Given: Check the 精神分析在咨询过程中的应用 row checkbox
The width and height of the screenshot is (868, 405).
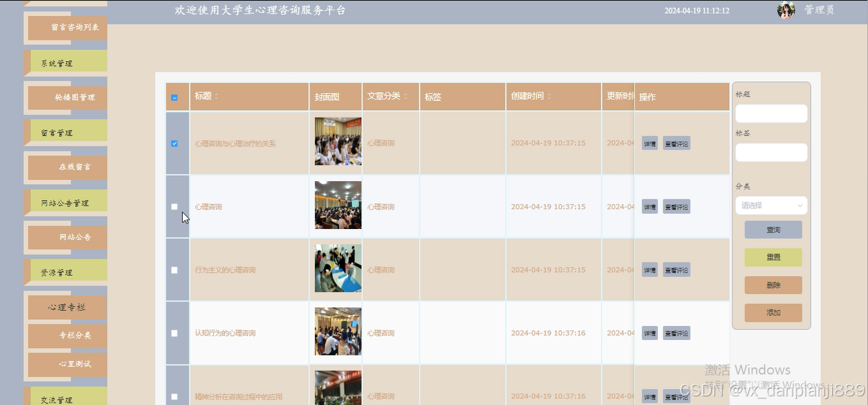Looking at the screenshot, I should coord(174,396).
